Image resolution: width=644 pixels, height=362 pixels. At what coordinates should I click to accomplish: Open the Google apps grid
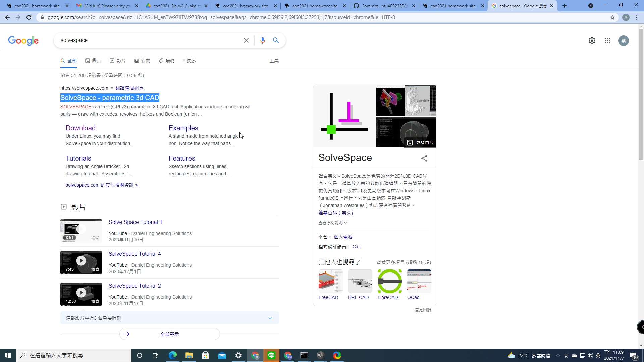coord(607,41)
